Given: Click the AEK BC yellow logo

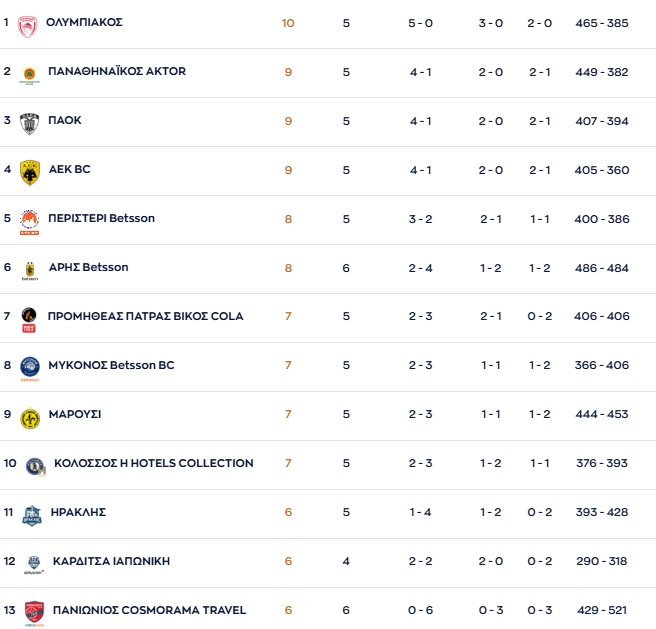Looking at the screenshot, I should pos(29,172).
